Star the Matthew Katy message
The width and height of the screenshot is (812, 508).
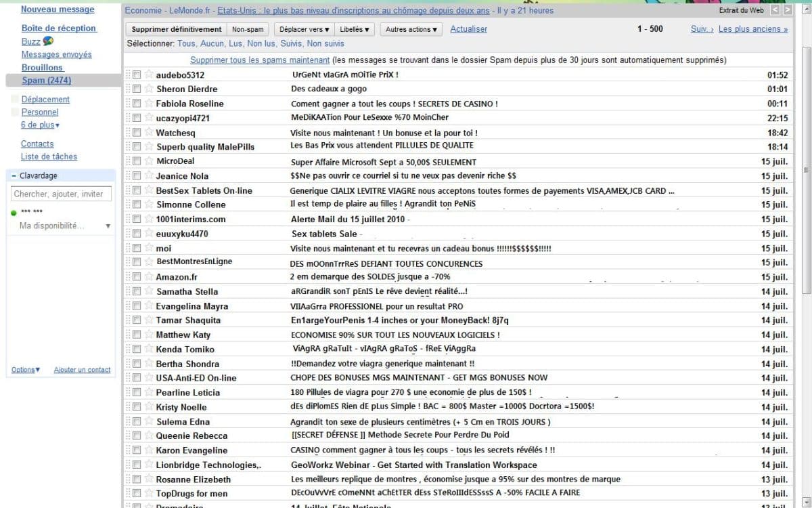[x=149, y=335]
